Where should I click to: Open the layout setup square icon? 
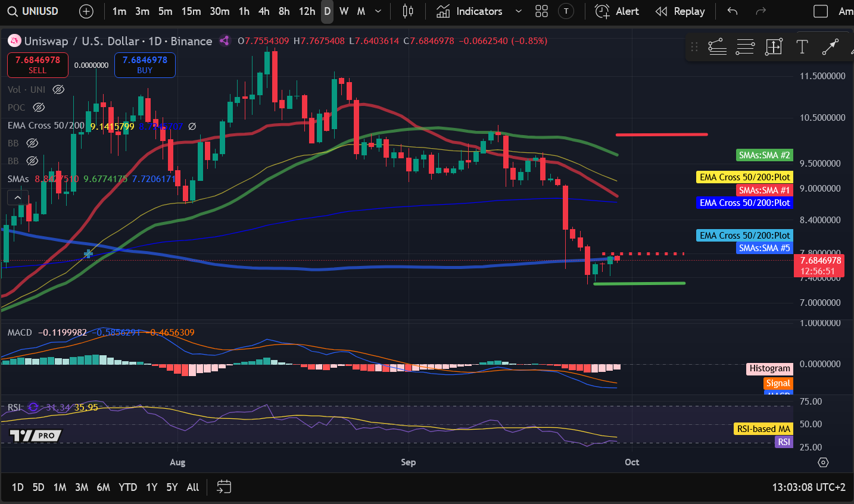point(821,11)
